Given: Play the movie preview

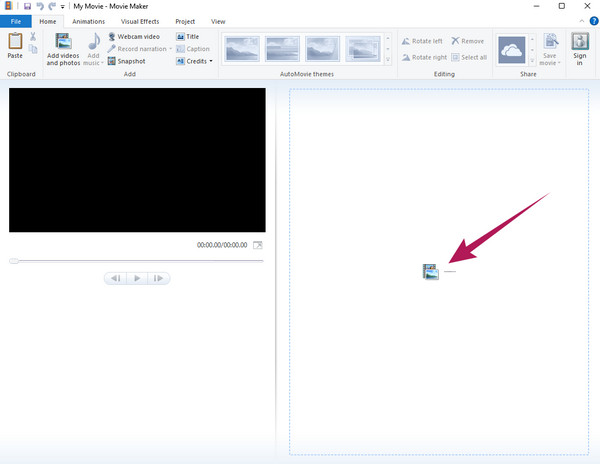Looking at the screenshot, I should pos(137,278).
